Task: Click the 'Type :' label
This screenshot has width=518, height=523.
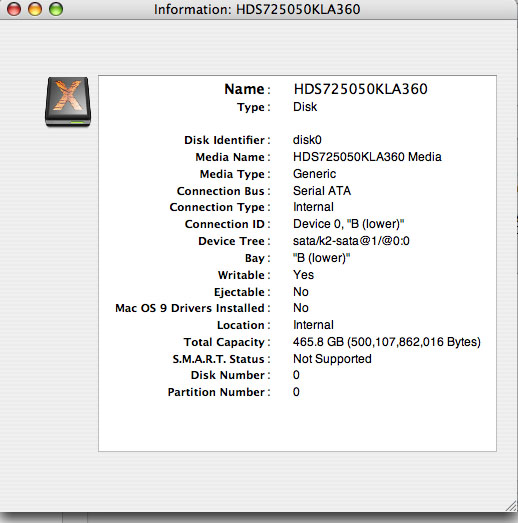Action: click(x=253, y=107)
